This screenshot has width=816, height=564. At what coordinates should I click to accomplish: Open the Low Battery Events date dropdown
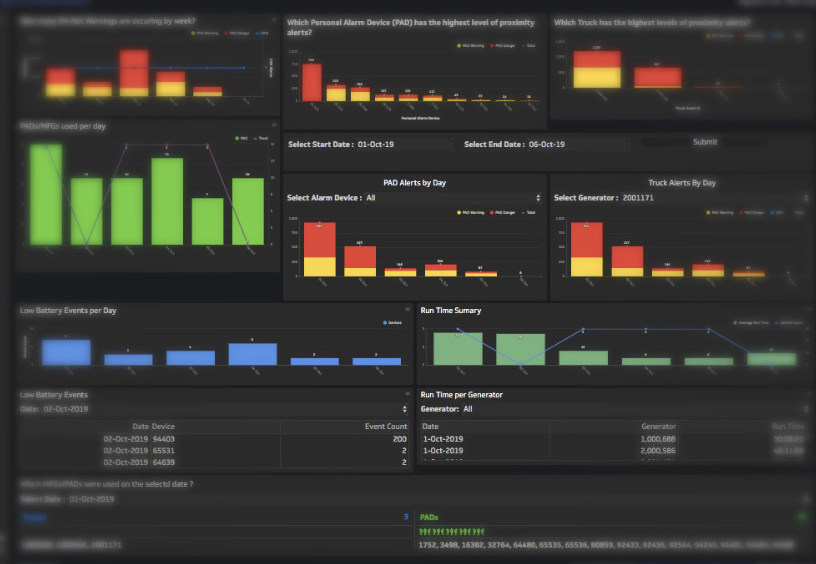[214, 409]
